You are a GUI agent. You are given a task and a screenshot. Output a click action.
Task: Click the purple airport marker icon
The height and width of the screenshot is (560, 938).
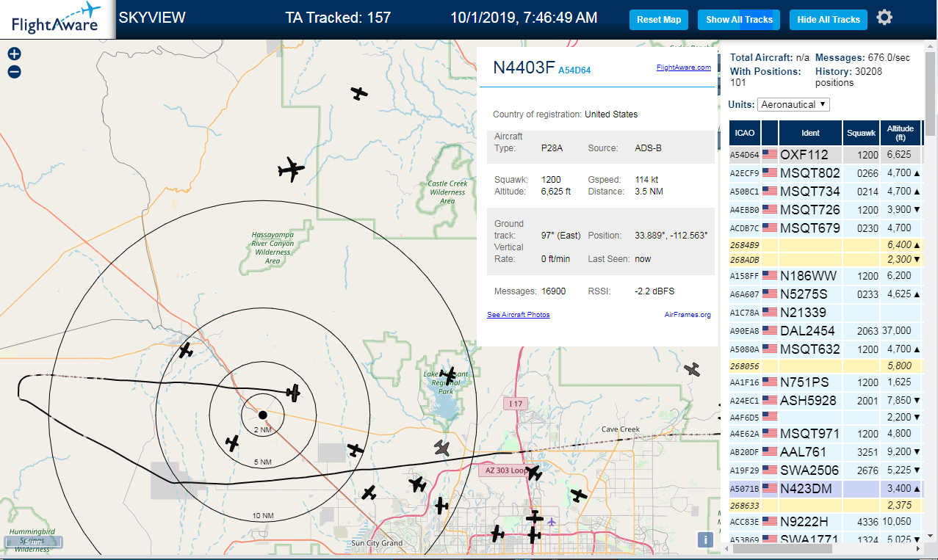552,521
